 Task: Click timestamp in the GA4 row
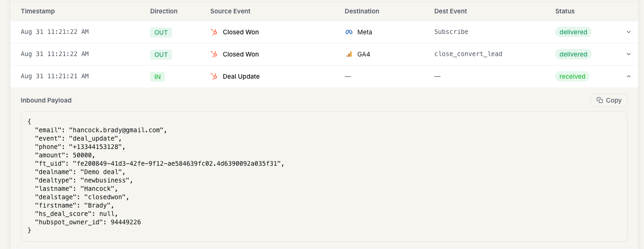click(54, 54)
